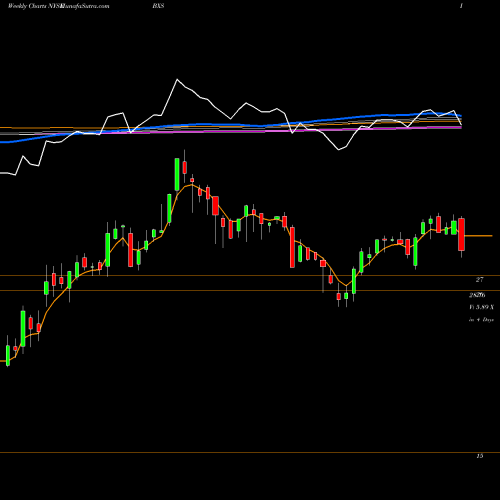
Task: Click the 'in 4 Days' label
Action: [481, 320]
